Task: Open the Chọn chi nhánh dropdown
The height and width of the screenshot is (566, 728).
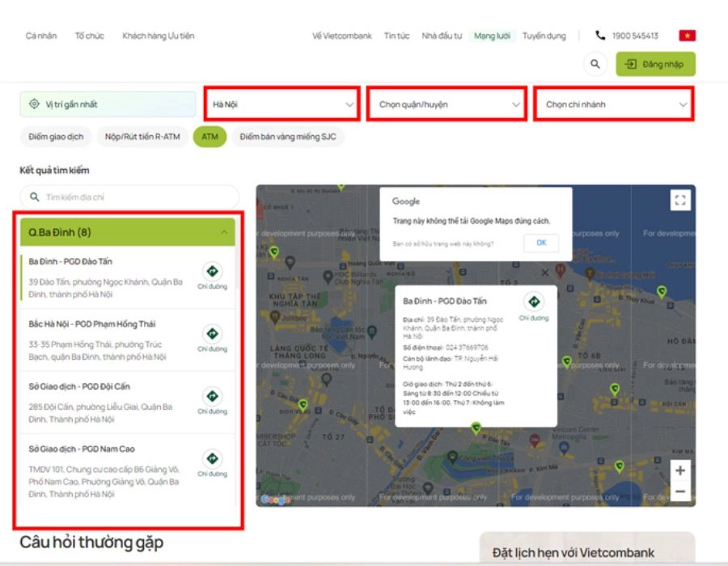Action: [614, 104]
